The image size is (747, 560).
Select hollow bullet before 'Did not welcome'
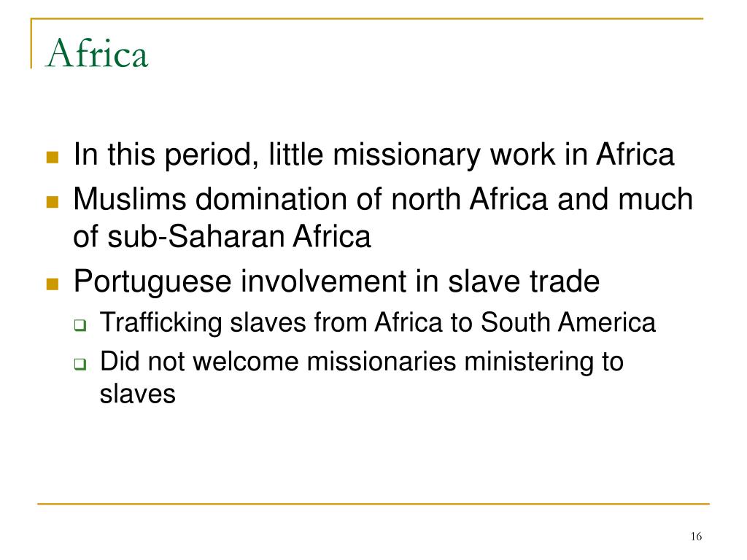pos(80,365)
